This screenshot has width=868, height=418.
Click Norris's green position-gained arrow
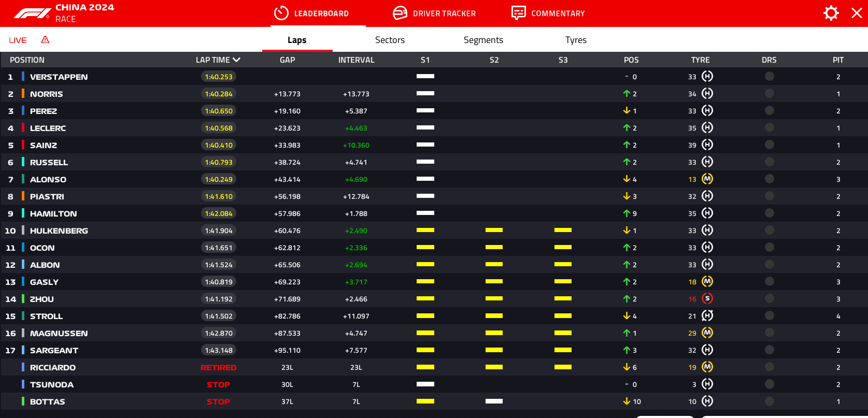pos(627,94)
